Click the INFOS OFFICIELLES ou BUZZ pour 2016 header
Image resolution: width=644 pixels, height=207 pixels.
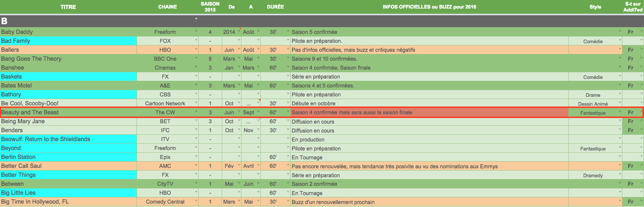(x=429, y=7)
